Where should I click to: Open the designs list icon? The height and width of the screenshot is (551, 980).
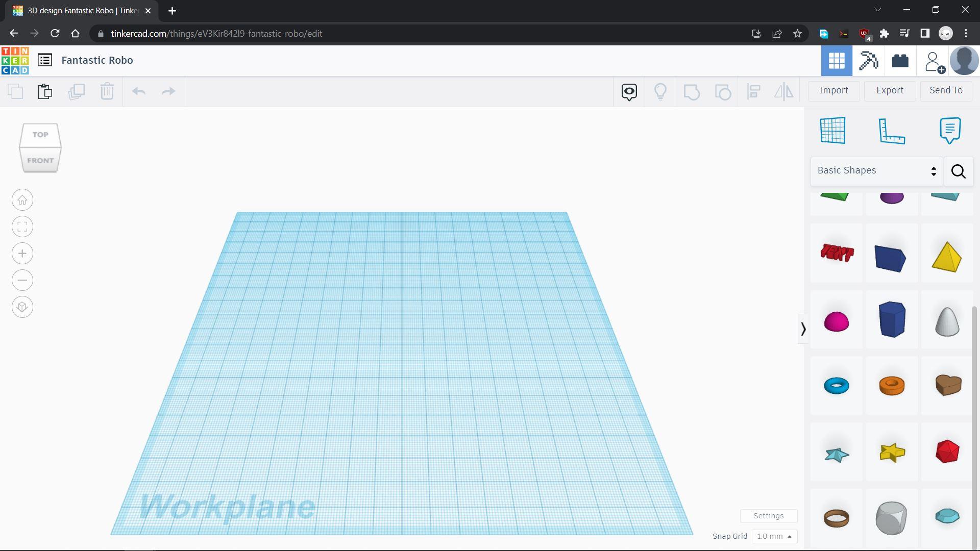pyautogui.click(x=45, y=60)
